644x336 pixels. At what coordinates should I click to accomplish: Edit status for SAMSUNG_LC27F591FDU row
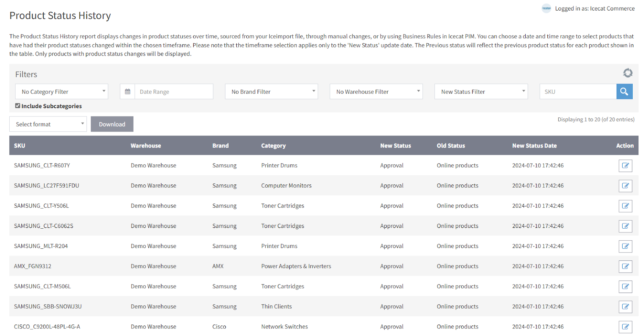(625, 186)
